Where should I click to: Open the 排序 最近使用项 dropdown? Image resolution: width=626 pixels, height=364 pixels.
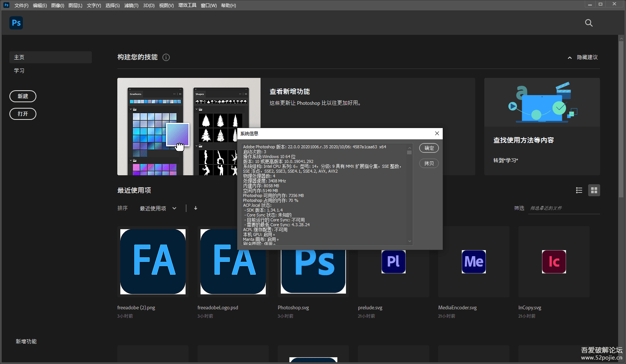158,208
